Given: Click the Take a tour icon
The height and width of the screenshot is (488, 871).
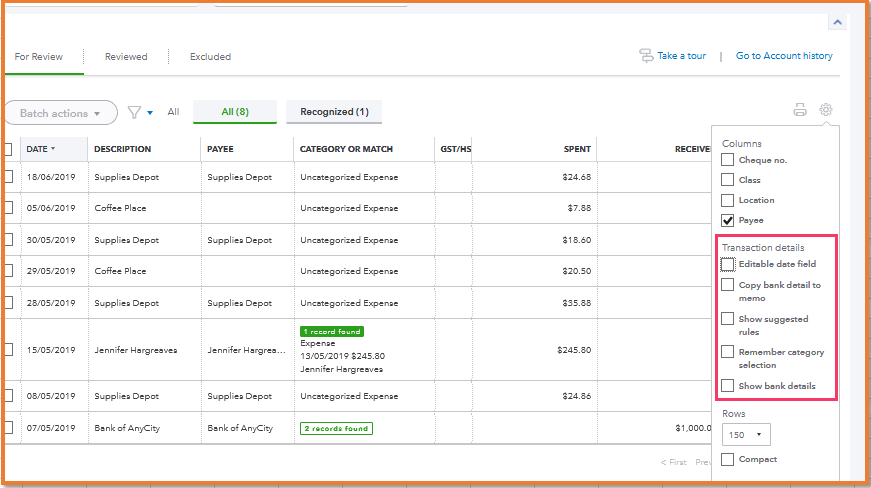Looking at the screenshot, I should coord(646,56).
